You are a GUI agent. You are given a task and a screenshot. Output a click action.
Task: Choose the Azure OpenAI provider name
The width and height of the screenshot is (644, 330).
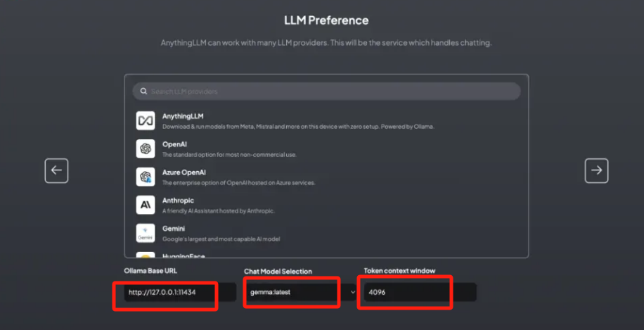pos(184,172)
